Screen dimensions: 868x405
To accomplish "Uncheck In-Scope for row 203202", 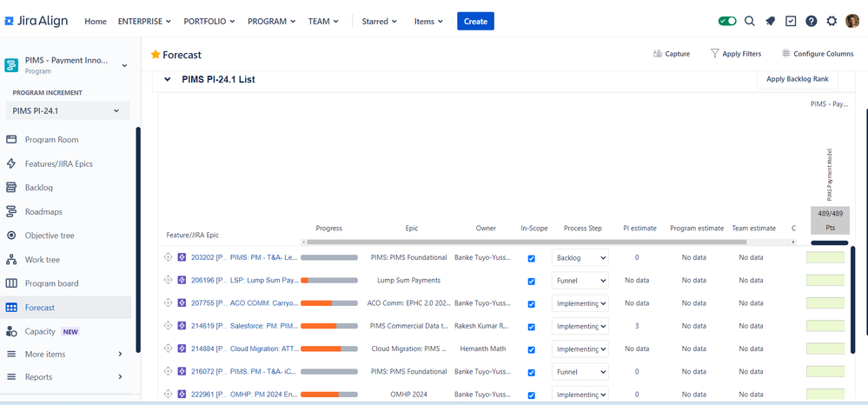I will click(532, 258).
